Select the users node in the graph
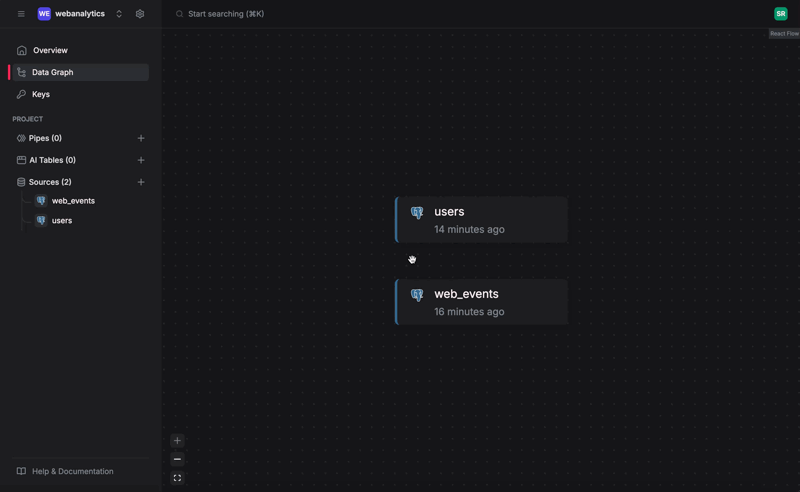This screenshot has height=492, width=800. coord(481,219)
